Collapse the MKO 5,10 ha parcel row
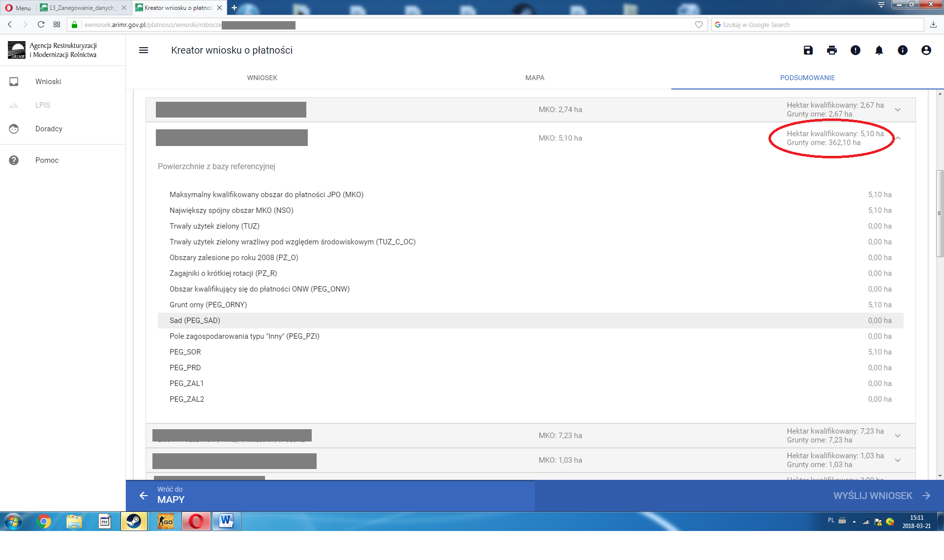 pos(898,138)
